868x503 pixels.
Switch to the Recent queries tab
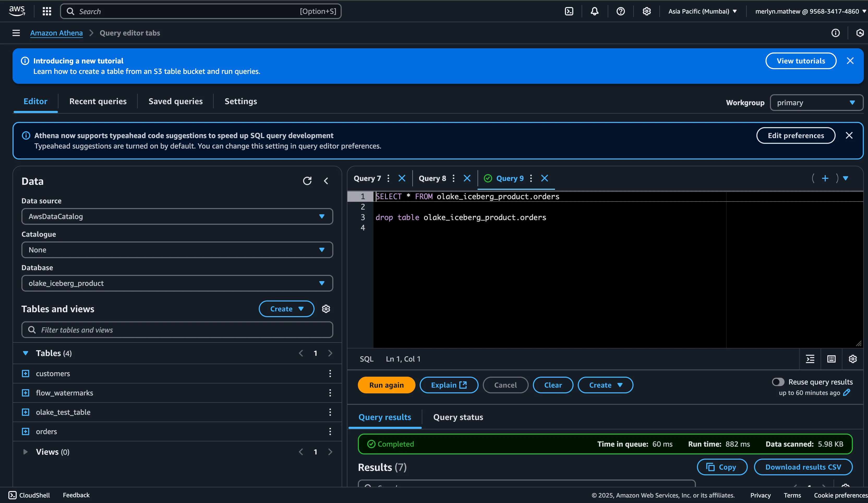(x=98, y=101)
